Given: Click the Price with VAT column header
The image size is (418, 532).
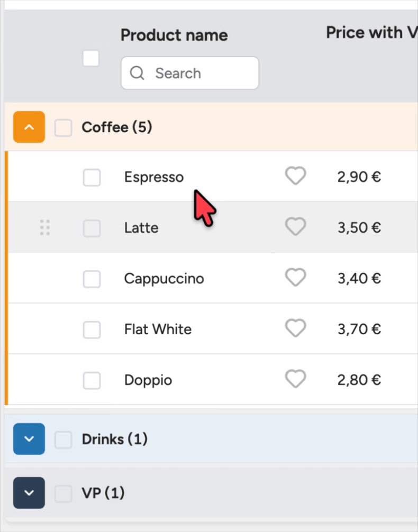Looking at the screenshot, I should tap(372, 33).
